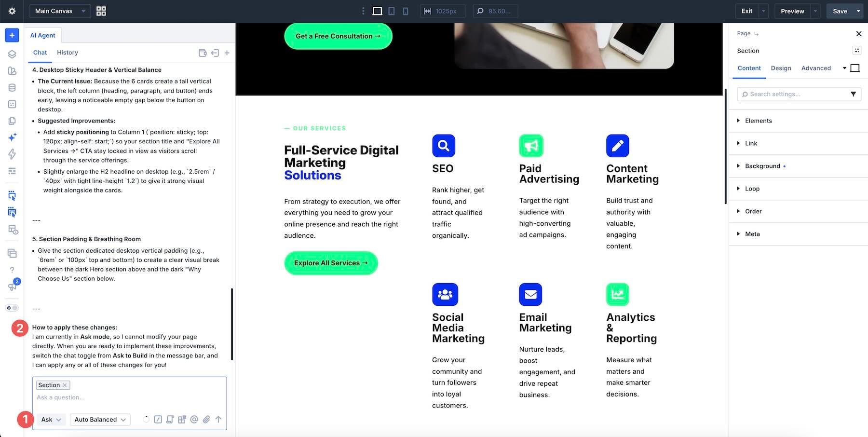Open the three-dot menu beside device icons
Viewport: 868px width, 437px height.
pyautogui.click(x=364, y=11)
